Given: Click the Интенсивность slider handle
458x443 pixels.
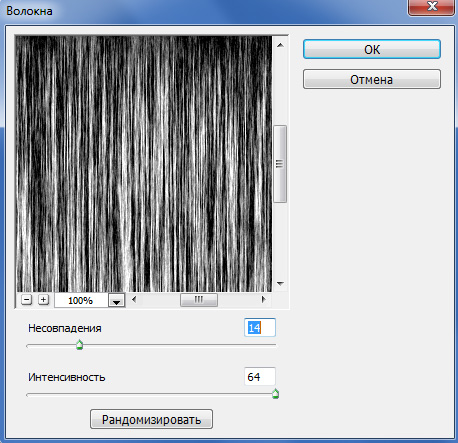Looking at the screenshot, I should pyautogui.click(x=275, y=394).
